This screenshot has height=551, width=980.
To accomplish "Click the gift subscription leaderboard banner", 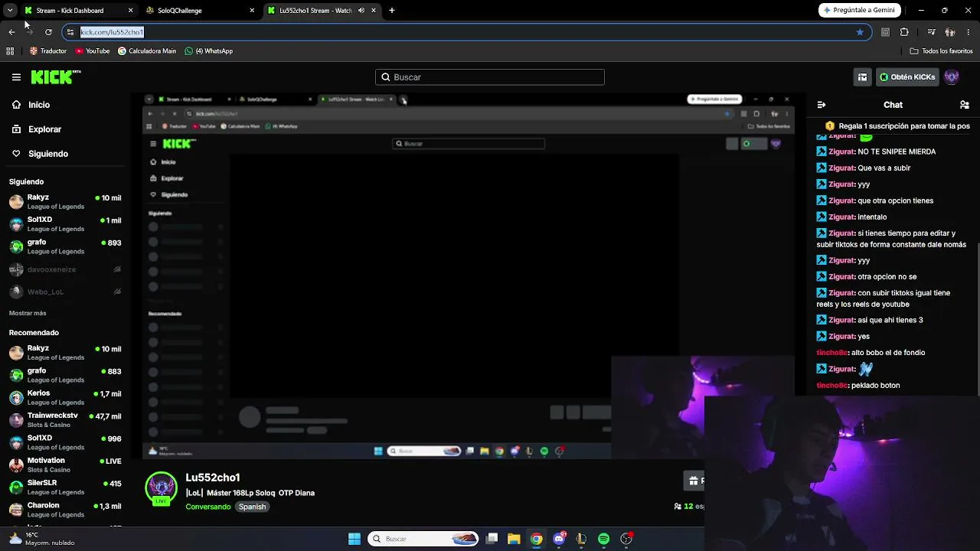I will (897, 126).
